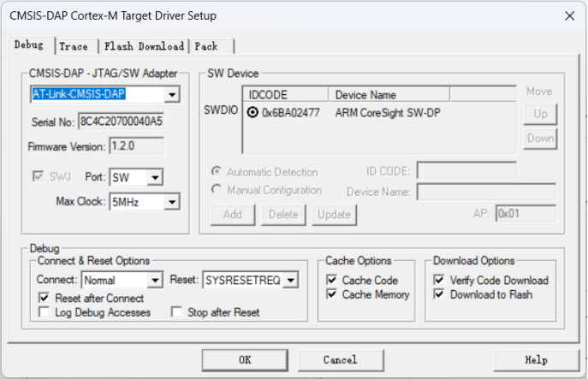
Task: Open the Port SW dropdown
Action: pos(155,178)
